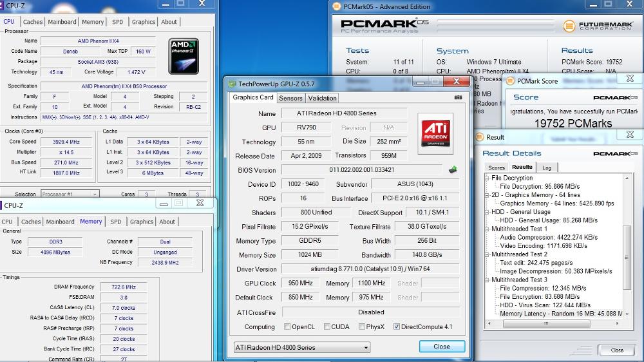The image size is (644, 362).
Task: Toggle the PhysX checkbox
Action: [x=362, y=327]
